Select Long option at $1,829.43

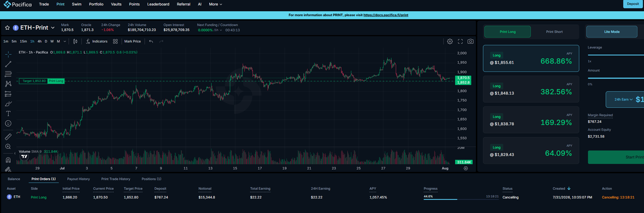tap(531, 151)
